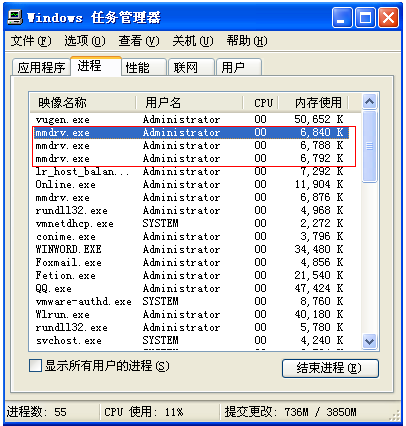The height and width of the screenshot is (426, 406).
Task: Click the 47,424 K memory value
Action: 319,288
